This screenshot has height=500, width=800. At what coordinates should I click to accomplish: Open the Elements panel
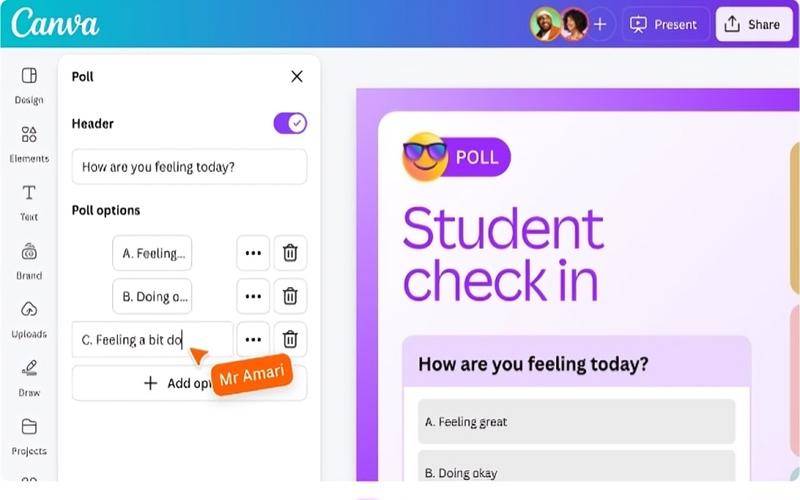(x=29, y=144)
